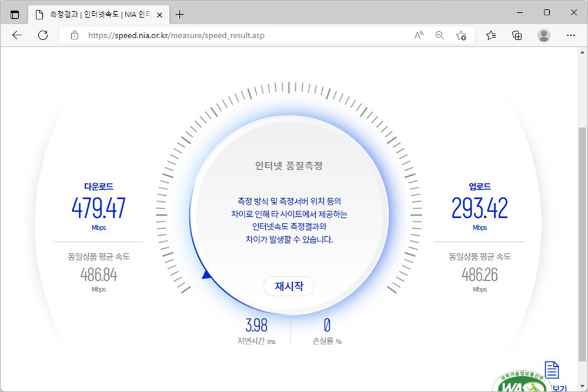Close the 측정결과 browser tab
588x392 pixels.
coord(160,15)
